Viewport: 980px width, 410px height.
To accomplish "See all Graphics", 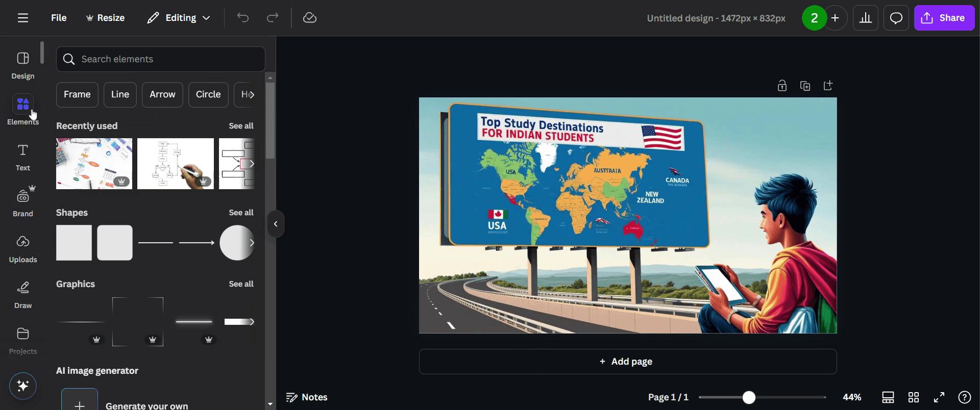I will pyautogui.click(x=241, y=284).
